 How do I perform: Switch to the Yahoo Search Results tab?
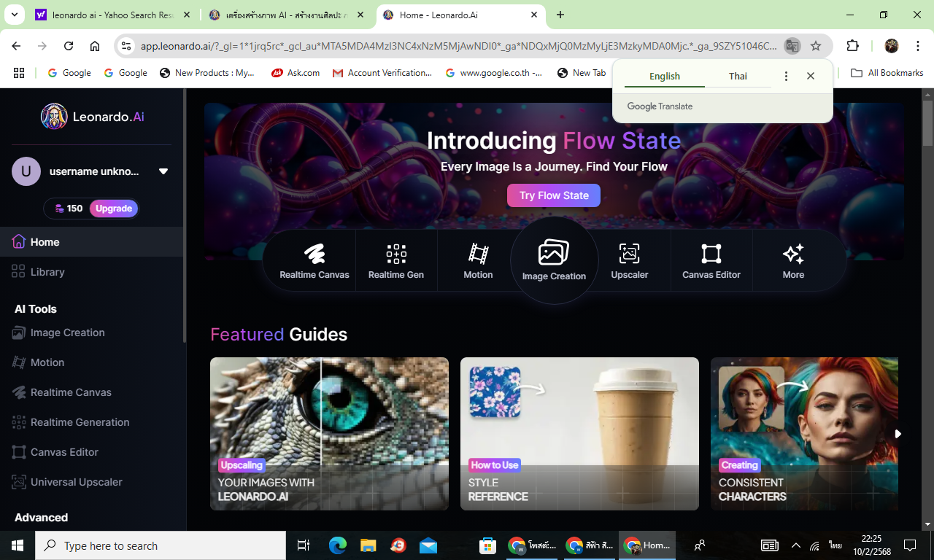[x=113, y=15]
